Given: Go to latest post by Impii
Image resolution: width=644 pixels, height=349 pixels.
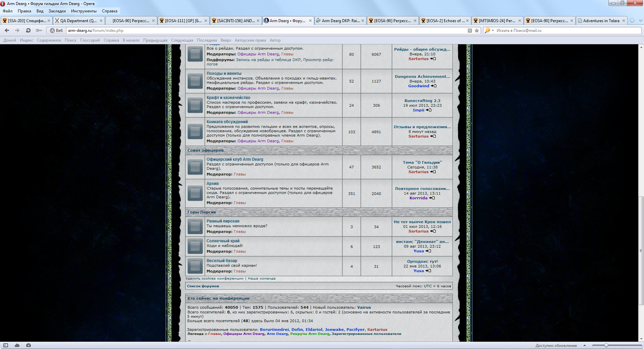Looking at the screenshot, I should (x=429, y=110).
